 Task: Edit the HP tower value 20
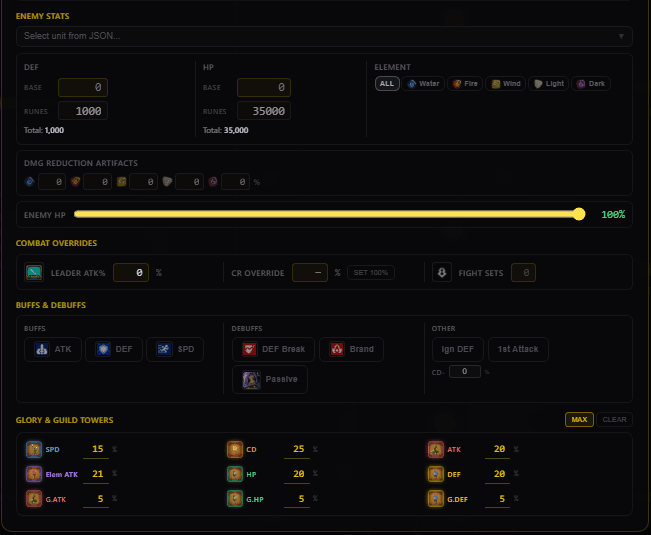pos(297,474)
